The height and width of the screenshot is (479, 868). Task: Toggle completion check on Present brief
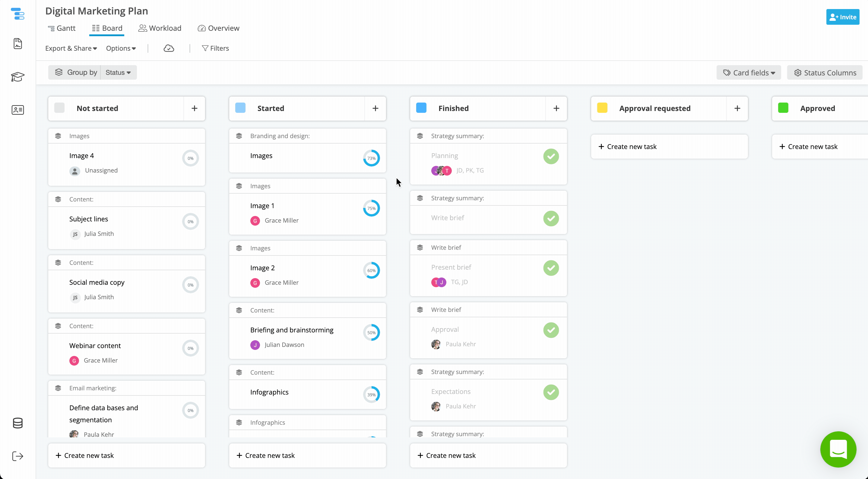point(551,268)
